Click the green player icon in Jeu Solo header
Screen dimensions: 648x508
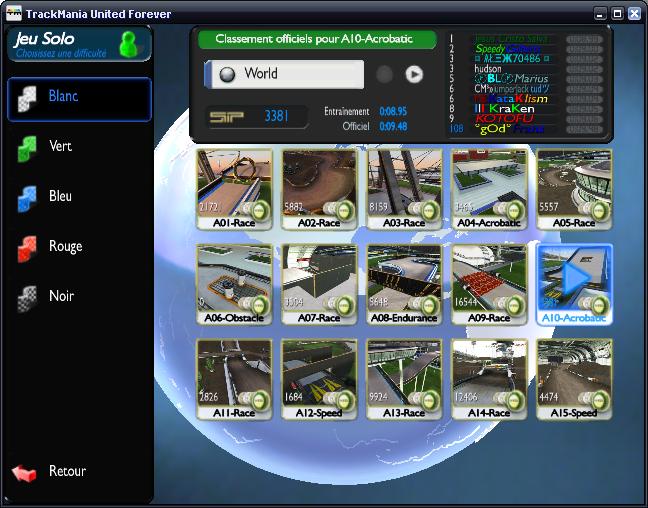pos(128,43)
